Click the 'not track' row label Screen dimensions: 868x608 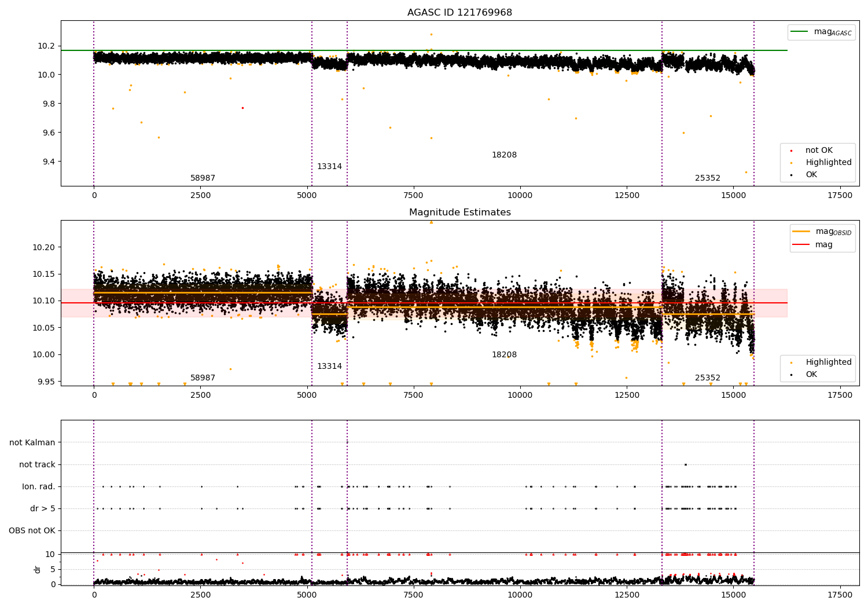[x=37, y=465]
